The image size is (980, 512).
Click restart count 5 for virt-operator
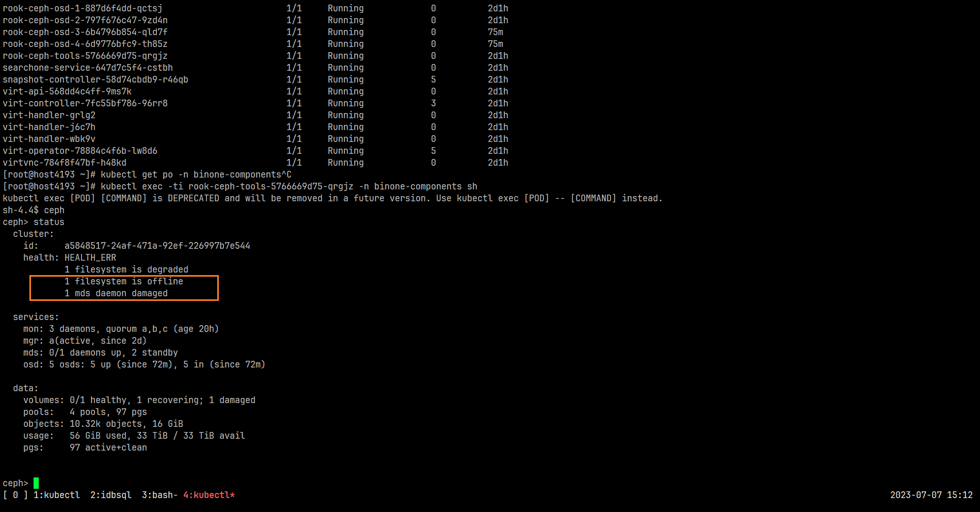tap(433, 151)
